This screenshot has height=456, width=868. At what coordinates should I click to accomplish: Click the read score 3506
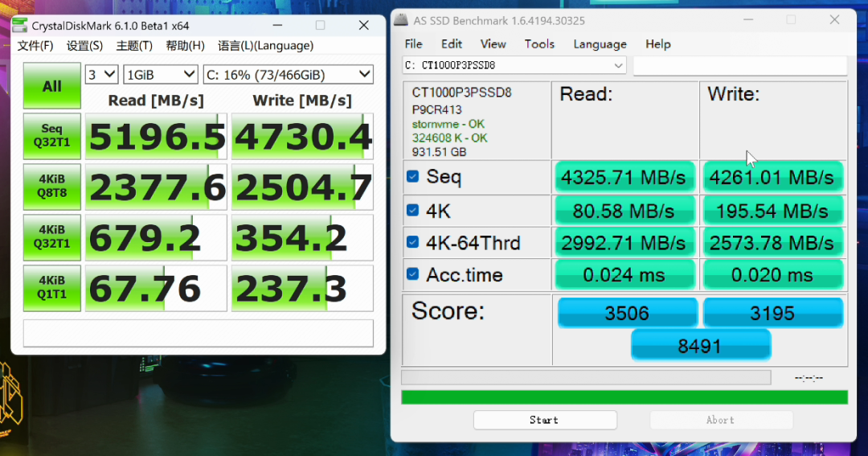(627, 313)
